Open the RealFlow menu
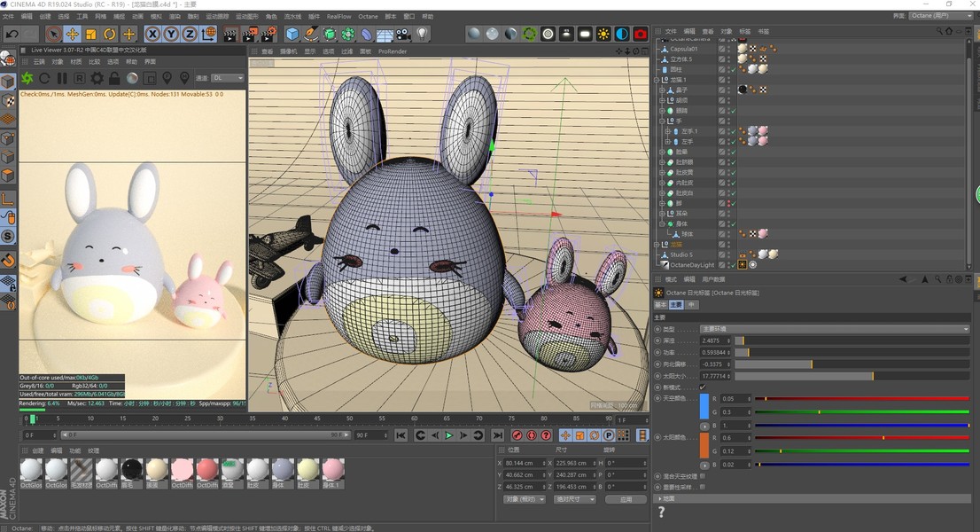 (338, 16)
